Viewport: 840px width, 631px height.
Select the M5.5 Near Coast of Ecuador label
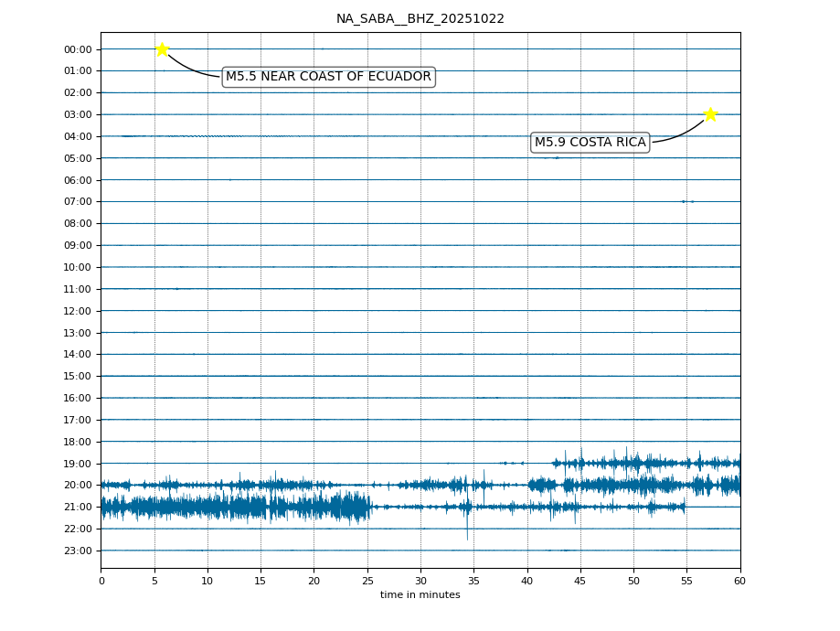pos(328,77)
